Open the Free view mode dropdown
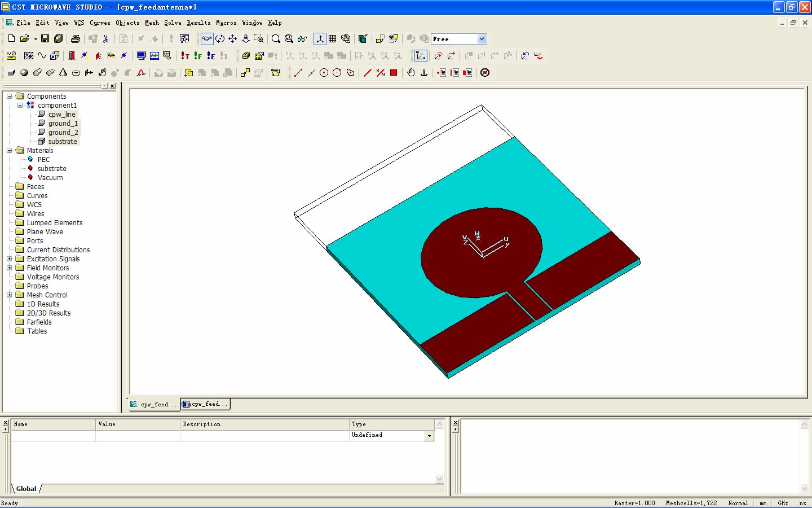 (x=482, y=39)
